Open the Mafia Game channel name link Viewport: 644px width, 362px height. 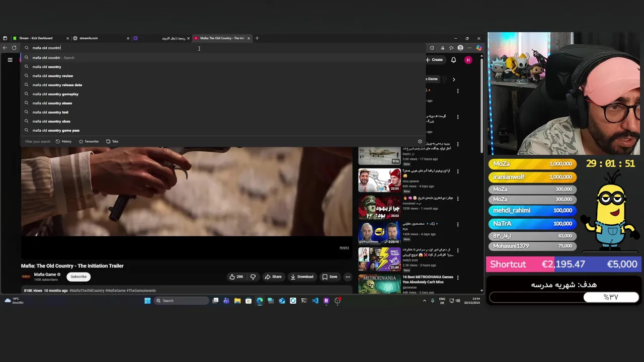coord(45,275)
